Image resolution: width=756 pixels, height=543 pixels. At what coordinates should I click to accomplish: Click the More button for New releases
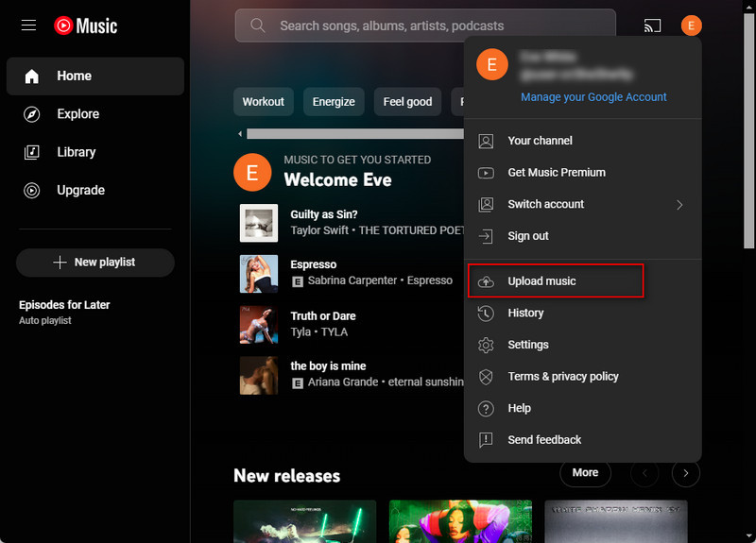(x=585, y=473)
